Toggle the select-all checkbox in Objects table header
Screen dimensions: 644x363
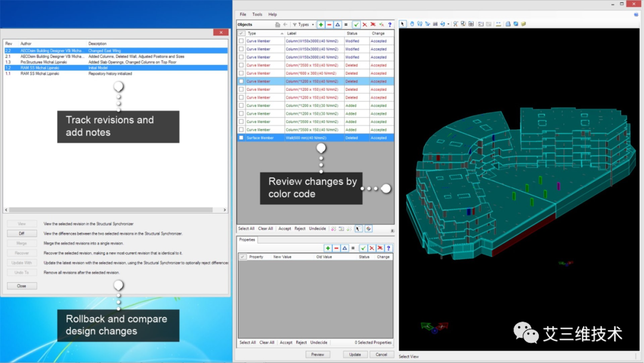(241, 33)
